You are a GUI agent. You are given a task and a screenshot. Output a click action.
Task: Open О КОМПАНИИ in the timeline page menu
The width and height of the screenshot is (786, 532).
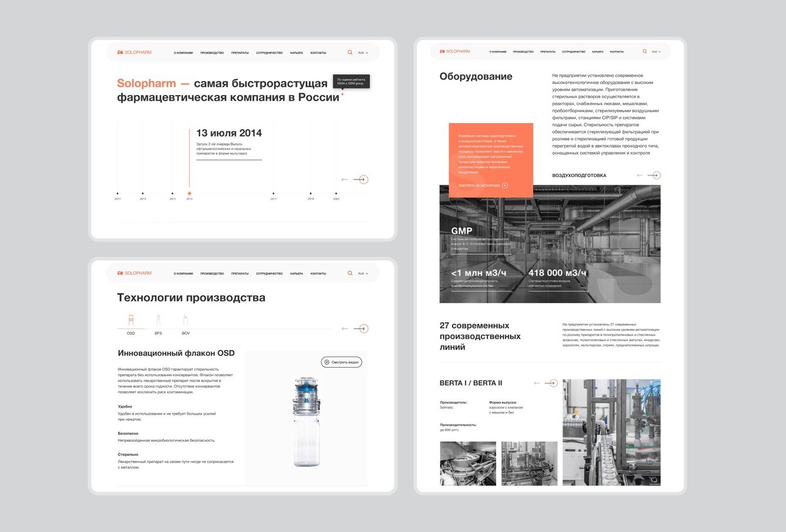[x=183, y=53]
